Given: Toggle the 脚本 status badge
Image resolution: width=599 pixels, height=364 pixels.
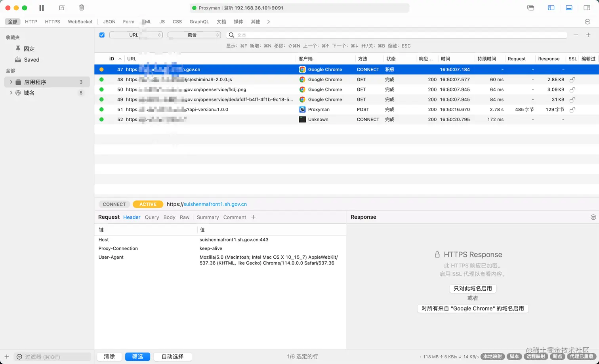Looking at the screenshot, I should coord(515,356).
